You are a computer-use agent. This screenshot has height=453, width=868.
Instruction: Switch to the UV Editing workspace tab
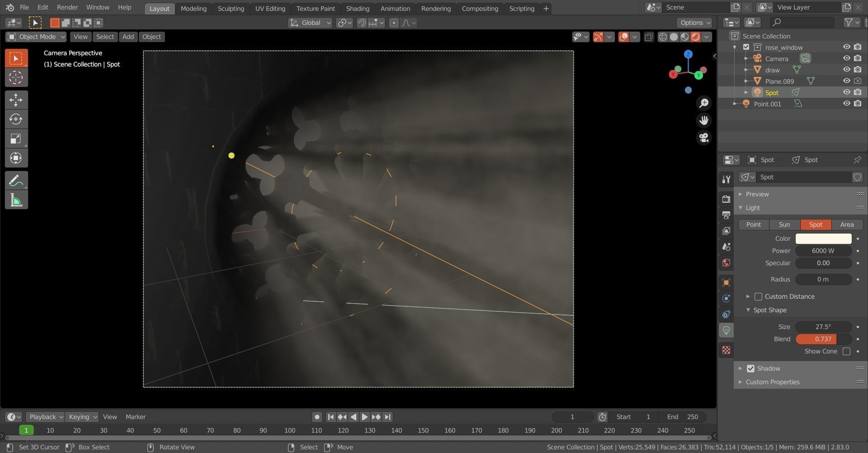(270, 8)
